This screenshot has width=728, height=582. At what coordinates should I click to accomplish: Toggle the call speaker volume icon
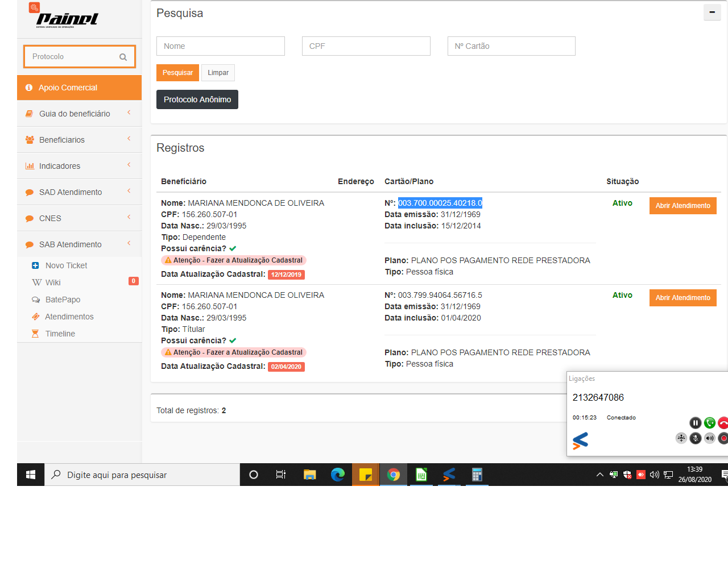[709, 438]
